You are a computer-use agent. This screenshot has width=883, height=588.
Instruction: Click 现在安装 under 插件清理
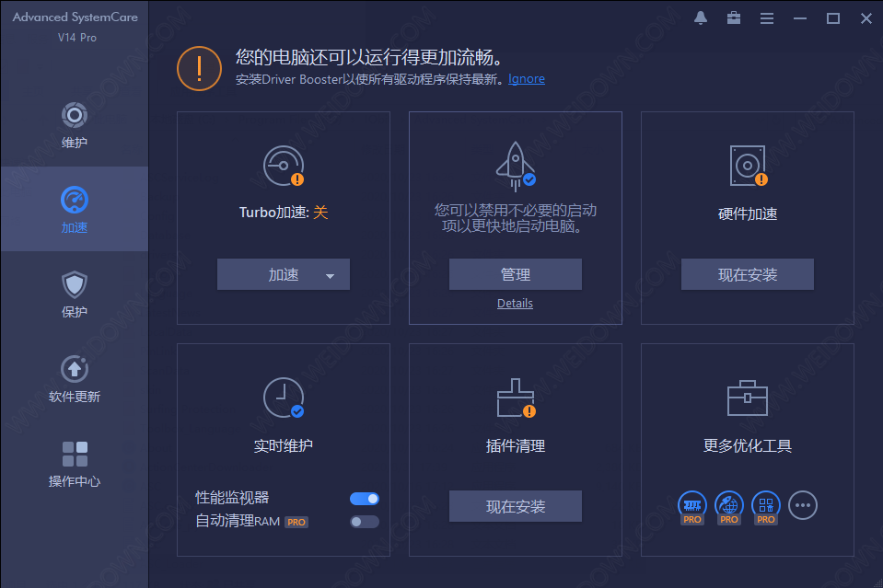click(516, 506)
